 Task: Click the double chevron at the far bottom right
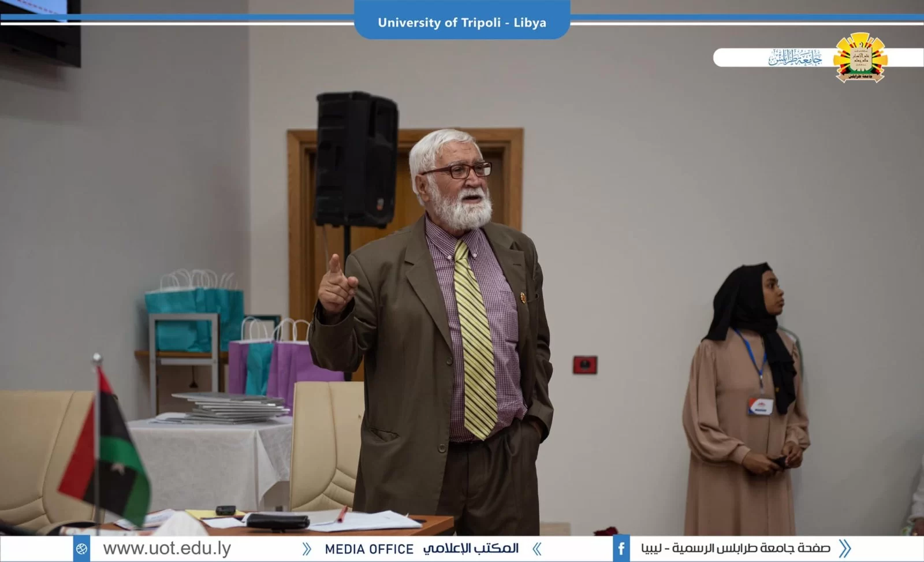(x=844, y=549)
